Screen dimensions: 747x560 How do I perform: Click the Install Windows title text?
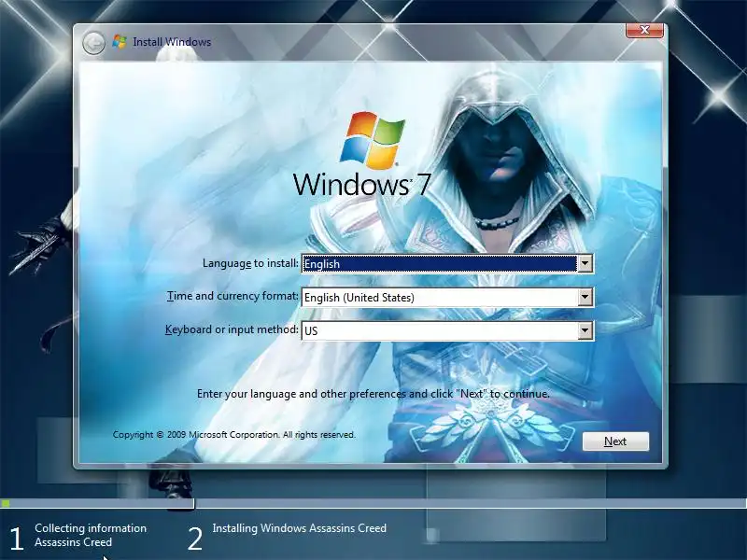click(172, 42)
